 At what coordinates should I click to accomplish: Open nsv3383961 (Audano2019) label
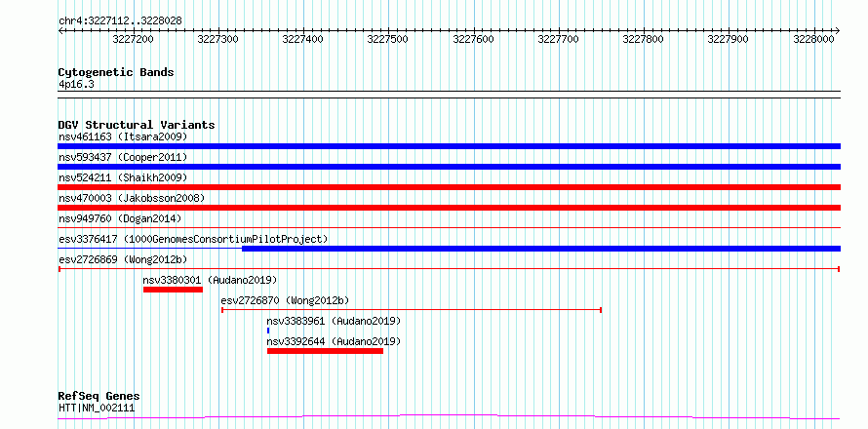point(334,321)
